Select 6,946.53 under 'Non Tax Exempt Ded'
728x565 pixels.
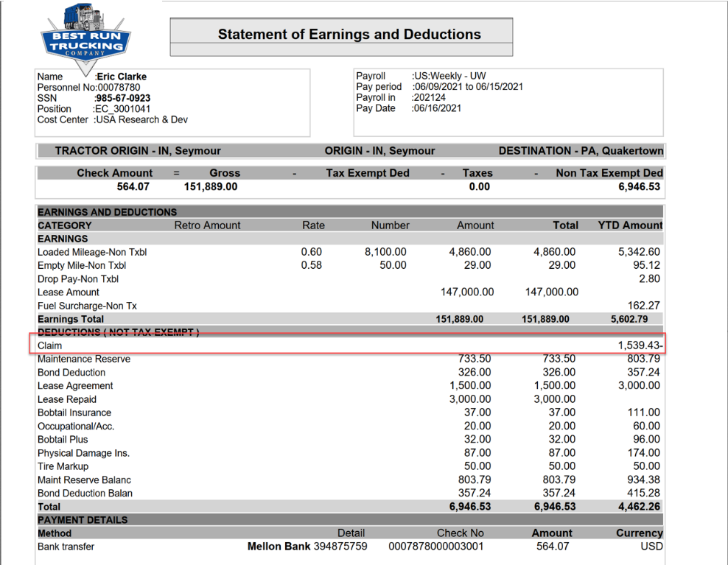click(x=640, y=186)
